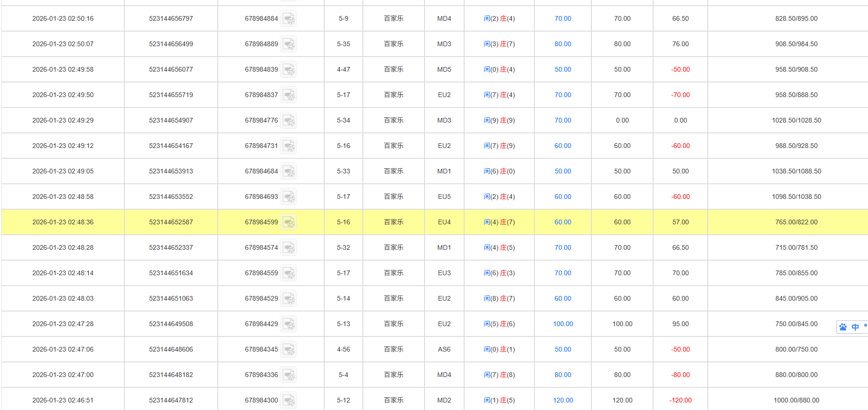Viewport: 868px width, 410px height.
Task: Open video replay icon for round 678984731
Action: click(x=288, y=146)
